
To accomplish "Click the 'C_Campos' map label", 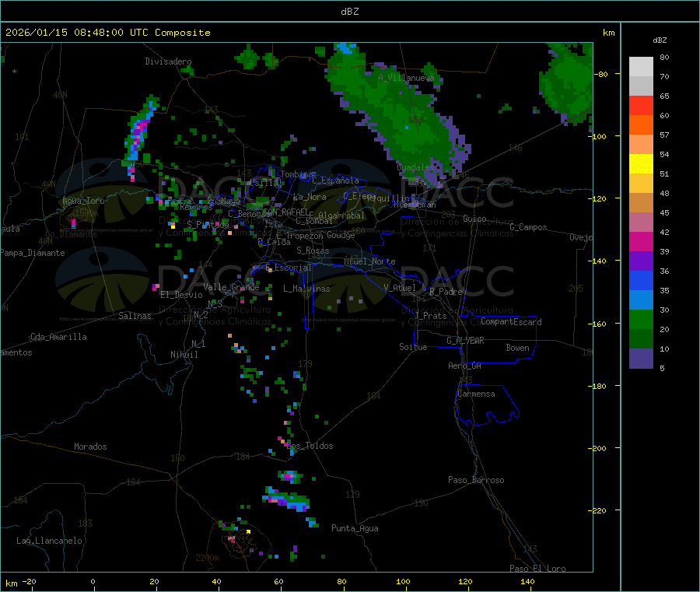I will click(528, 227).
